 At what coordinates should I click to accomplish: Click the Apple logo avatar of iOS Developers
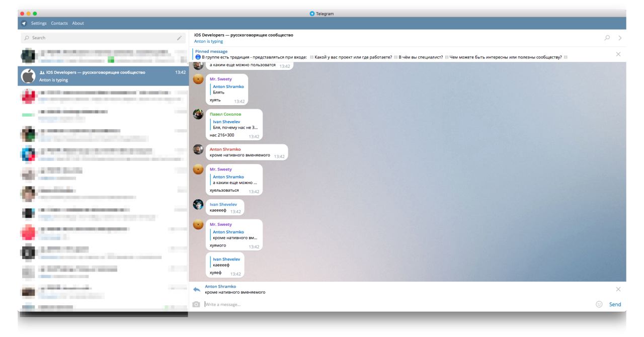pos(29,76)
